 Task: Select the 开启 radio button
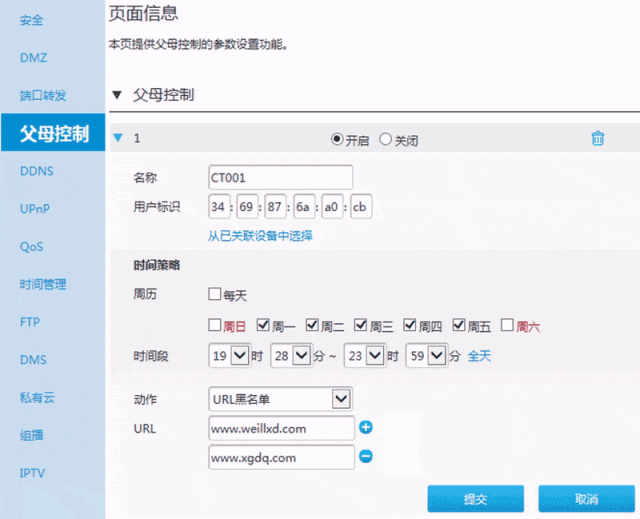click(x=337, y=139)
